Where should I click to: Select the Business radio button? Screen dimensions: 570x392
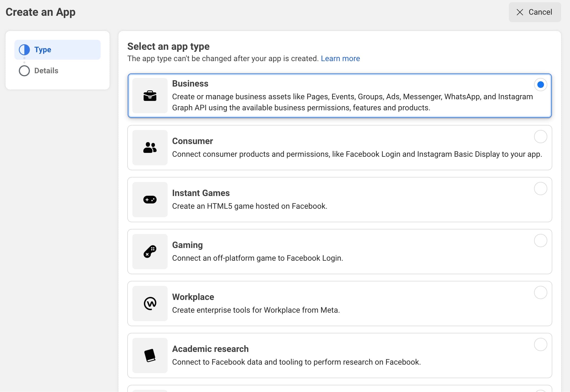click(x=540, y=85)
